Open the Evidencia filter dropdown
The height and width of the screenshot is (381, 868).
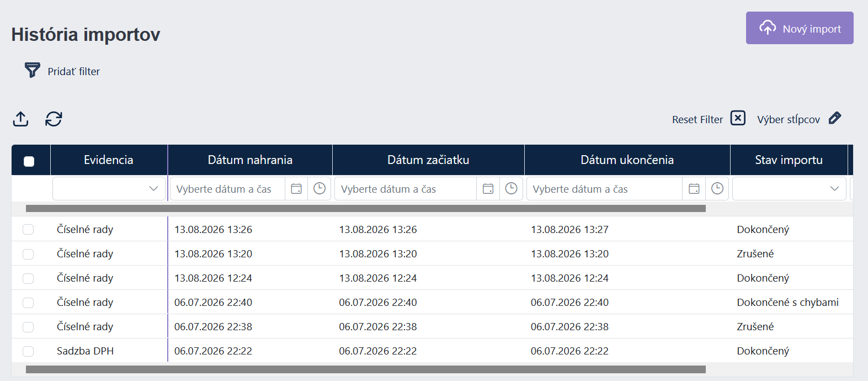pyautogui.click(x=109, y=189)
